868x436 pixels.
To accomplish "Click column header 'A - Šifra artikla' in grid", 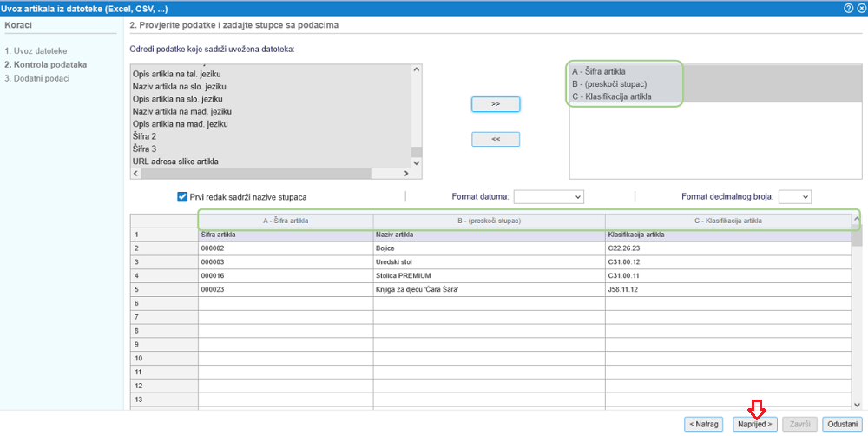I will pyautogui.click(x=286, y=221).
